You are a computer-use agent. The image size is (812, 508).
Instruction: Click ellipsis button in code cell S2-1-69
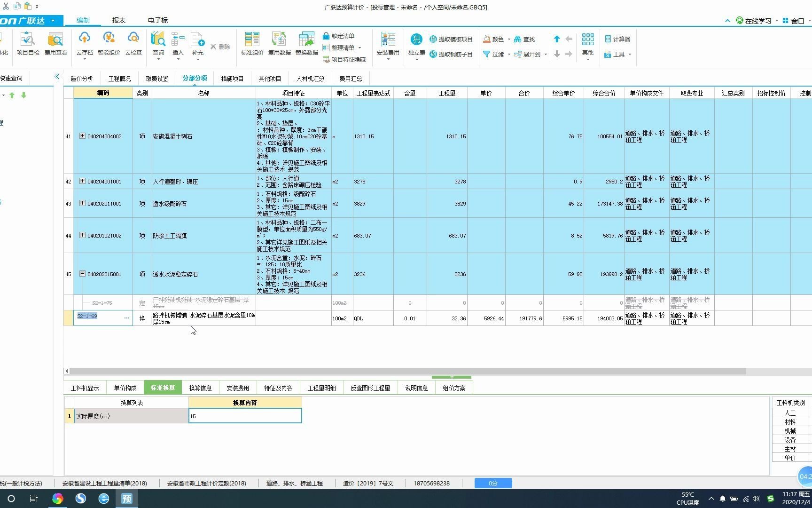point(126,318)
